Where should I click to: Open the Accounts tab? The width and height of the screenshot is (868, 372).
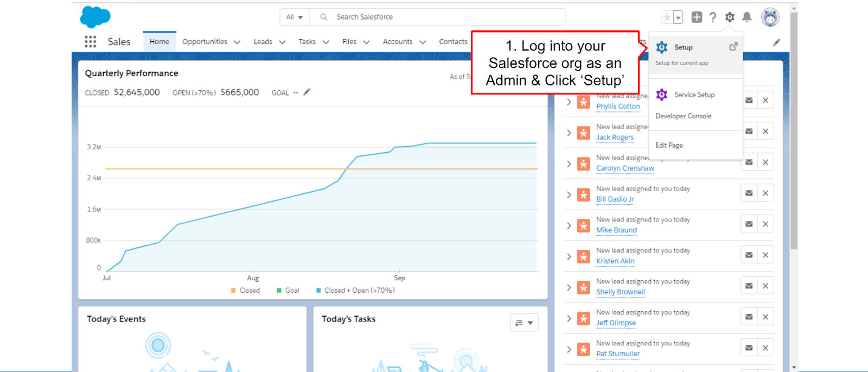[x=398, y=42]
